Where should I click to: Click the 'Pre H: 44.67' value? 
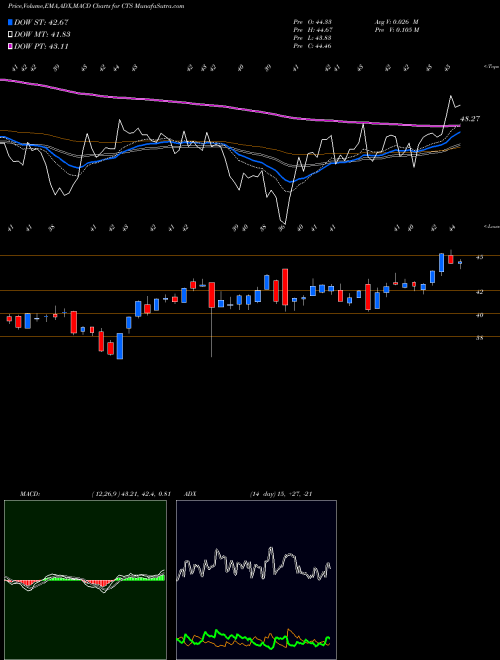[x=312, y=30]
